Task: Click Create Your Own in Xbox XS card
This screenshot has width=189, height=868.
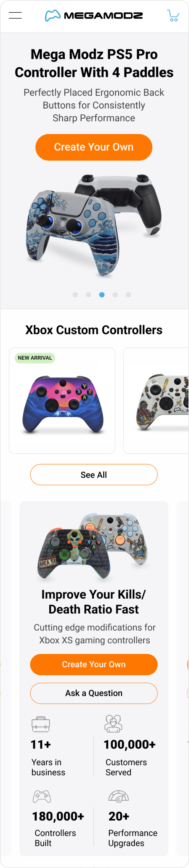Action: coord(94,664)
